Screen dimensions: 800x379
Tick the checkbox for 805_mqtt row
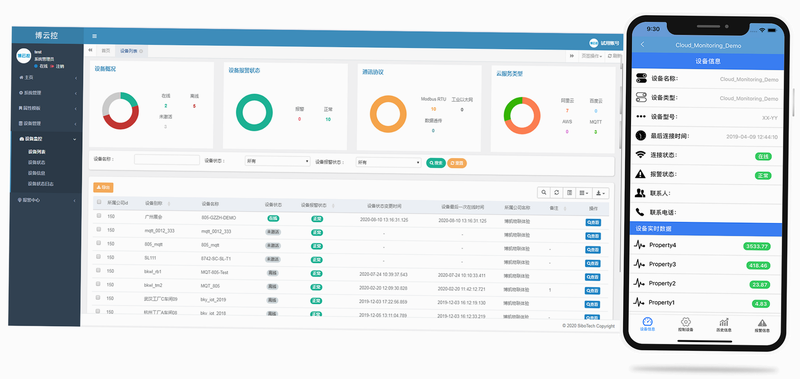[99, 243]
